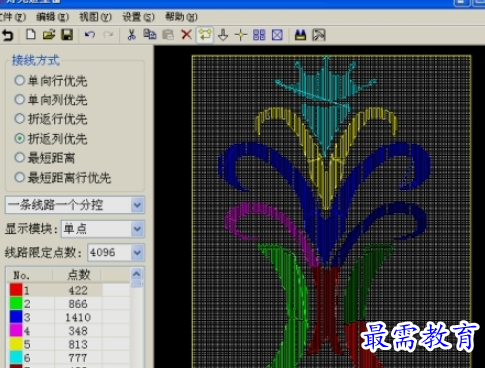Viewport: 485px width, 368px height.
Task: Open find with binoculars icon
Action: click(300, 35)
